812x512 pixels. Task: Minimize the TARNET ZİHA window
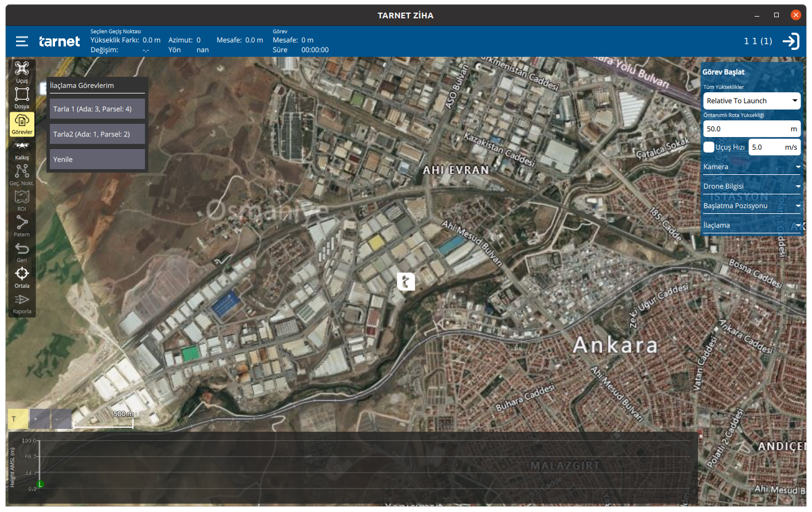click(x=757, y=15)
